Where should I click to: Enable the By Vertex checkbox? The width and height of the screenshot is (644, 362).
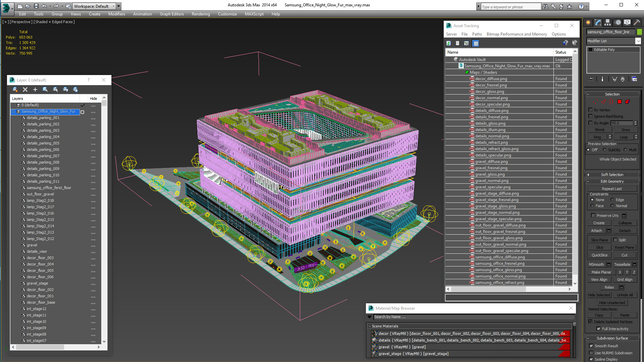(x=590, y=110)
